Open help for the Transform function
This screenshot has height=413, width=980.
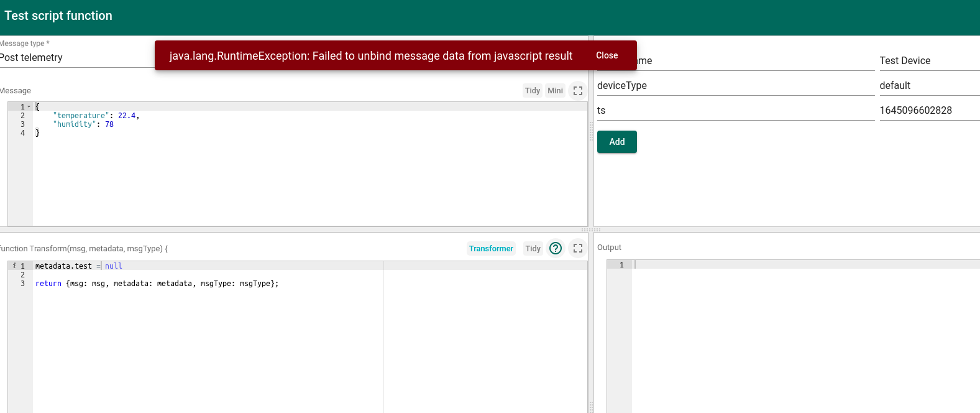click(556, 249)
